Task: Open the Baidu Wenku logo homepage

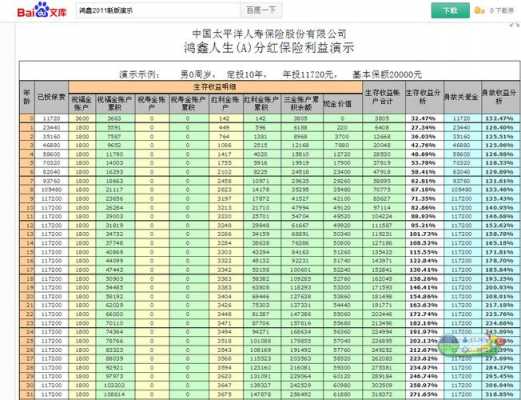Action: [x=42, y=10]
